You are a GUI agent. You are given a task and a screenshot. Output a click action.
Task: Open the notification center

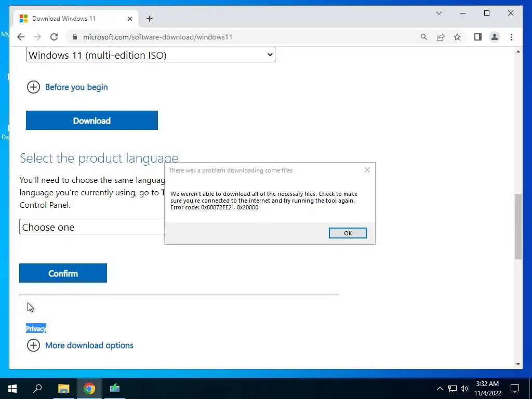(x=515, y=389)
